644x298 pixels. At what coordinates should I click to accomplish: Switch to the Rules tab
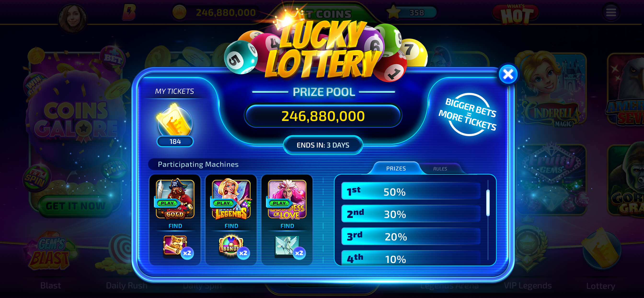tap(440, 169)
